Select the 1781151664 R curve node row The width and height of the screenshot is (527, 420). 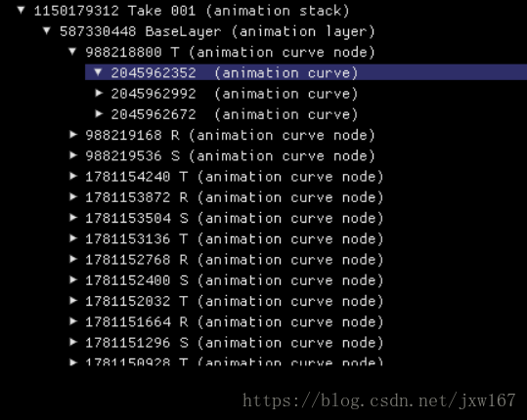pos(235,322)
